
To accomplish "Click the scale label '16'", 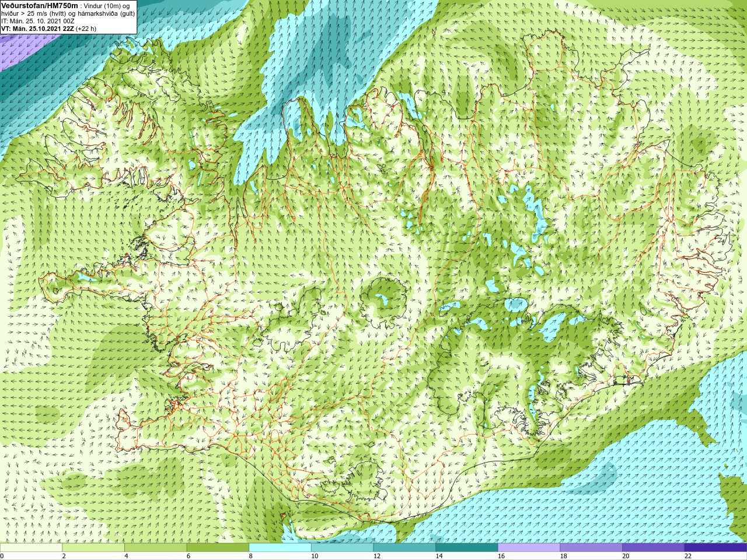I will [501, 556].
